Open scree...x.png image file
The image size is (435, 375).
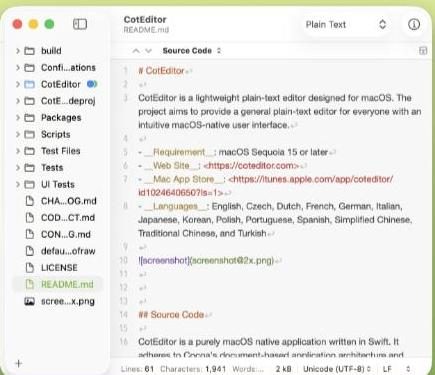coord(68,301)
